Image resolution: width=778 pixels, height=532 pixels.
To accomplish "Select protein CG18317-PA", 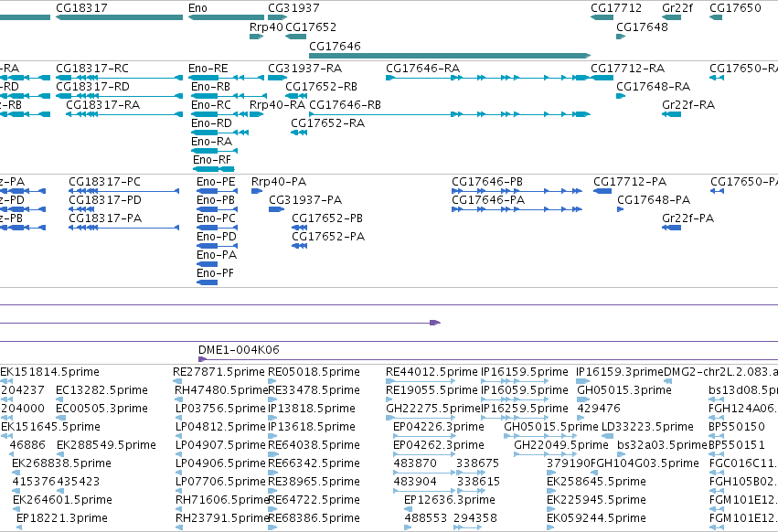I will point(105,218).
